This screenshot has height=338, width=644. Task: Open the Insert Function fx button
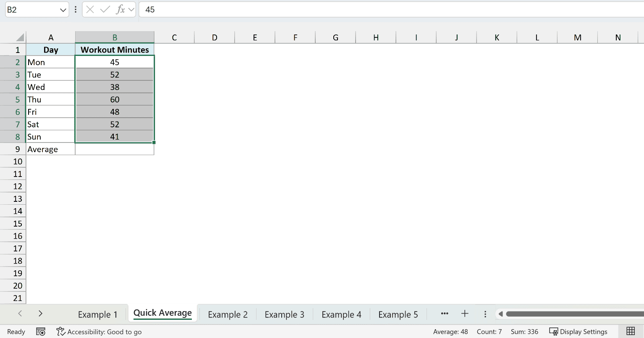[120, 10]
